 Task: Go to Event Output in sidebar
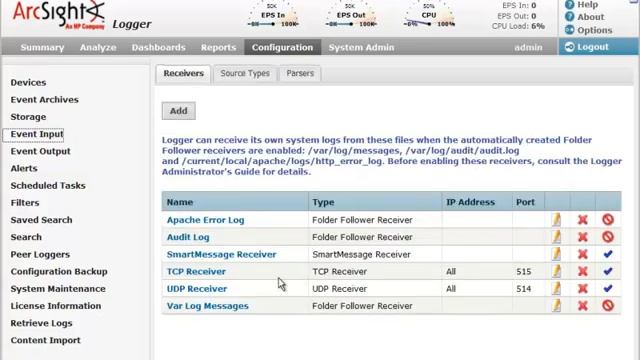pyautogui.click(x=40, y=151)
